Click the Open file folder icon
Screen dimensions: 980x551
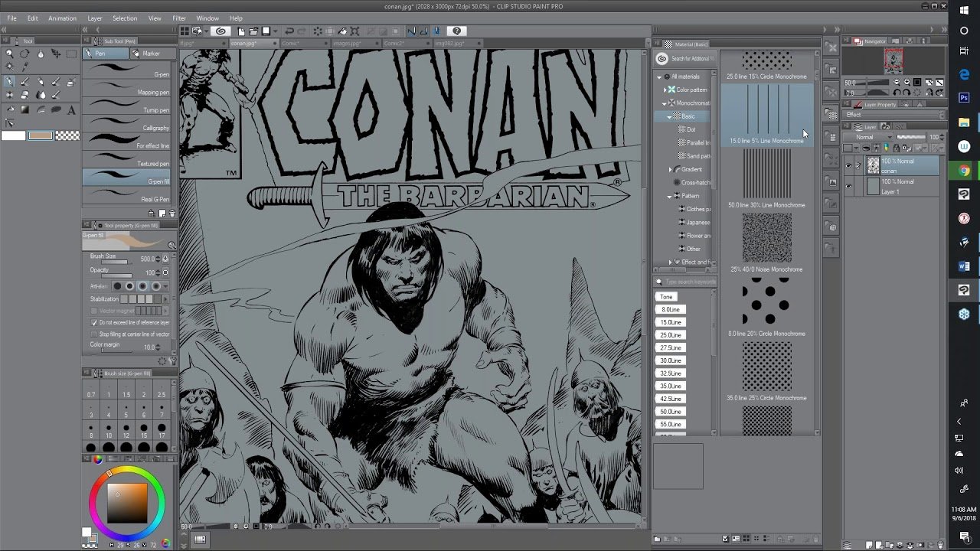pyautogui.click(x=253, y=31)
